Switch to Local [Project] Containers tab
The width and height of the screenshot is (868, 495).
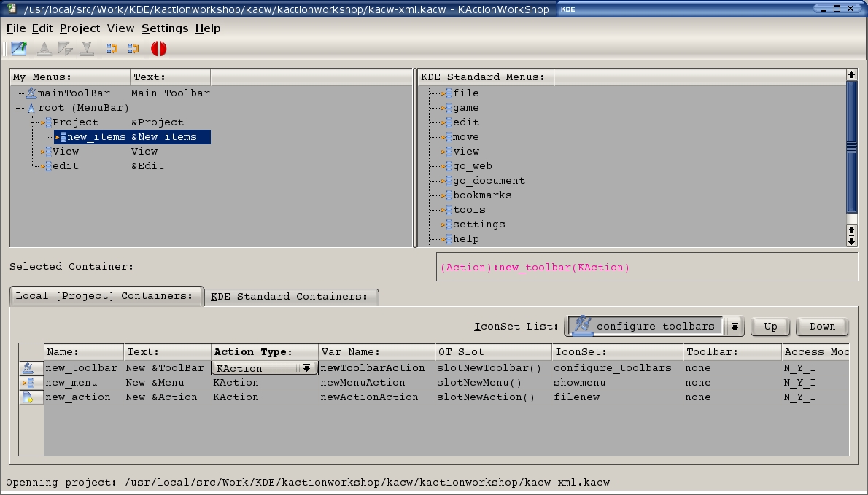106,296
